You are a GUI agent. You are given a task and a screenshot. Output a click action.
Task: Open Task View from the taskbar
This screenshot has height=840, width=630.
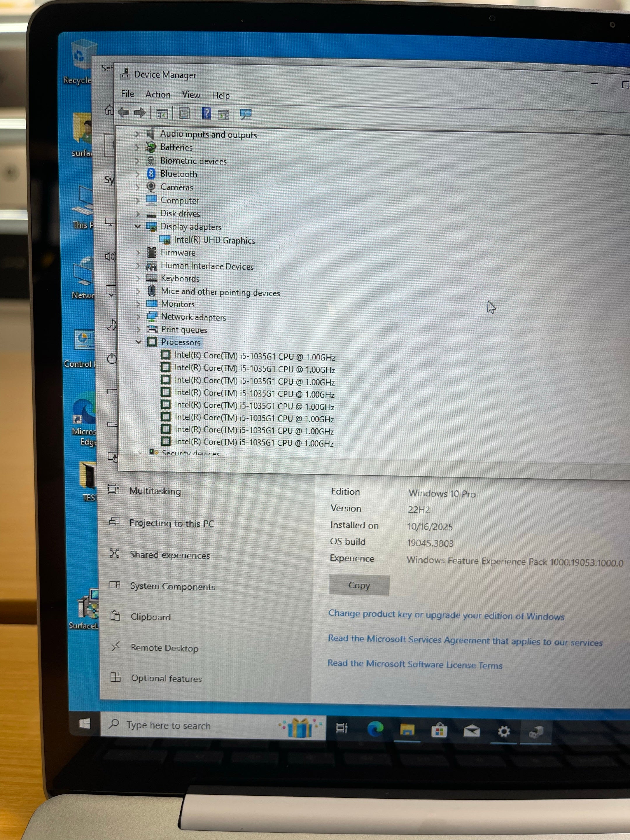[x=342, y=728]
